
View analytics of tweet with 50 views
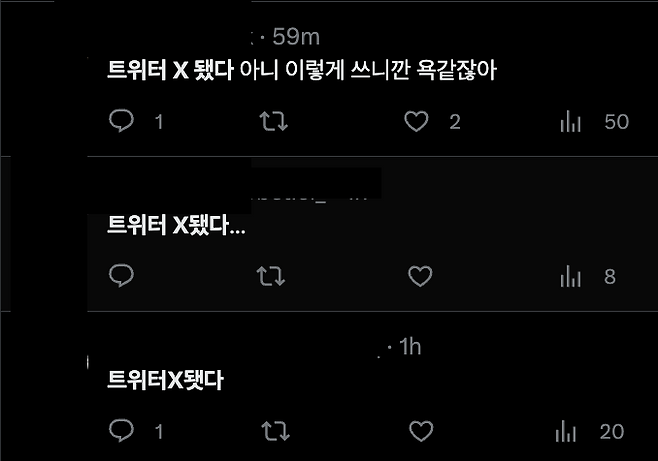pos(570,122)
